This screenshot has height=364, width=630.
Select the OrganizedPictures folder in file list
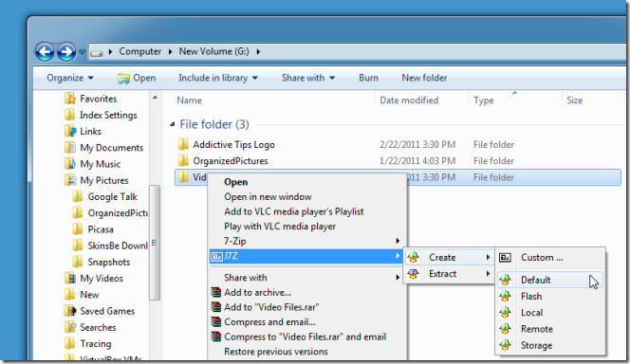(x=231, y=161)
